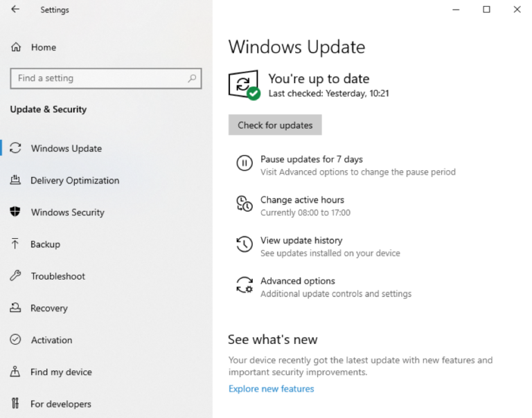Click the gear-arrows icon beside Advanced options

pyautogui.click(x=245, y=284)
